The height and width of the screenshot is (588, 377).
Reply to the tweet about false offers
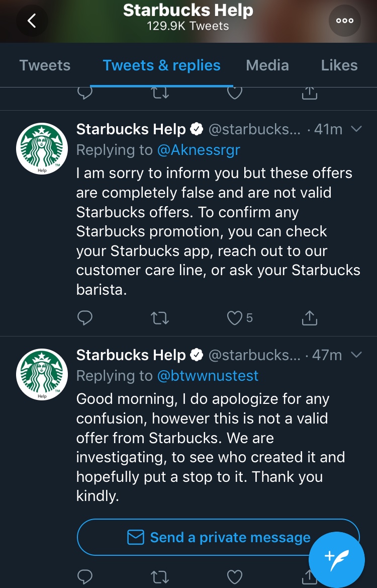click(85, 318)
